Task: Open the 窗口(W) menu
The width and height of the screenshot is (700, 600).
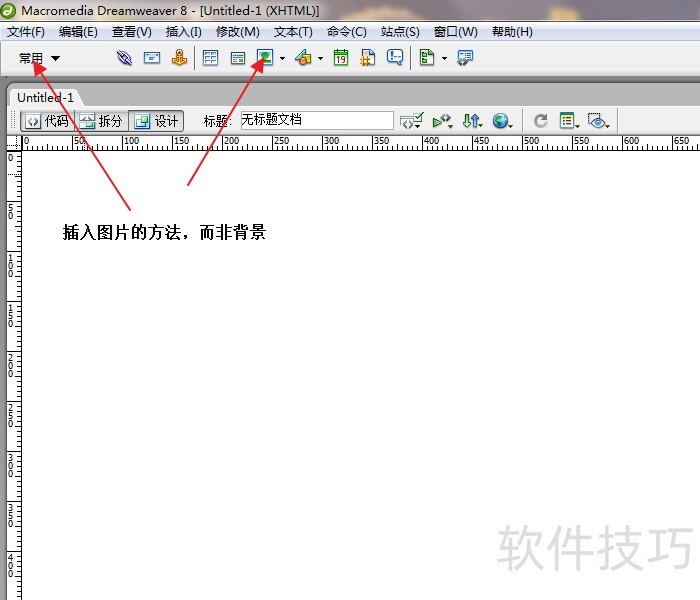Action: [x=455, y=32]
